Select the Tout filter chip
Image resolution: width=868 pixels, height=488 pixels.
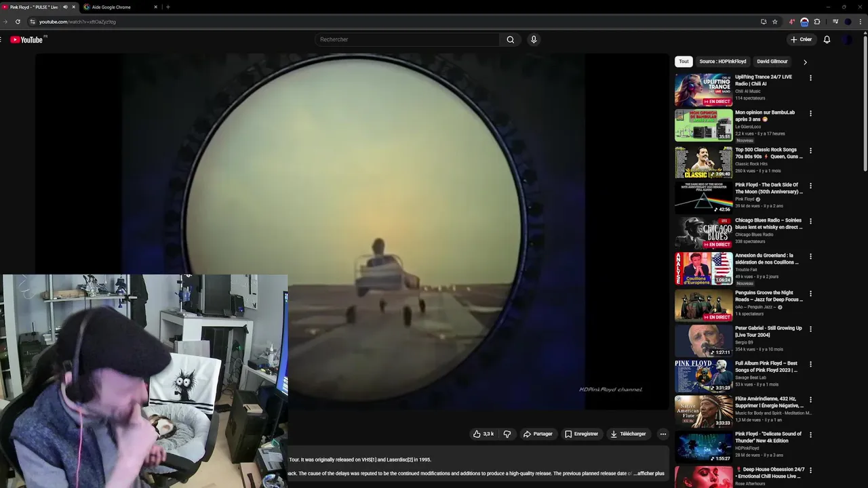684,62
